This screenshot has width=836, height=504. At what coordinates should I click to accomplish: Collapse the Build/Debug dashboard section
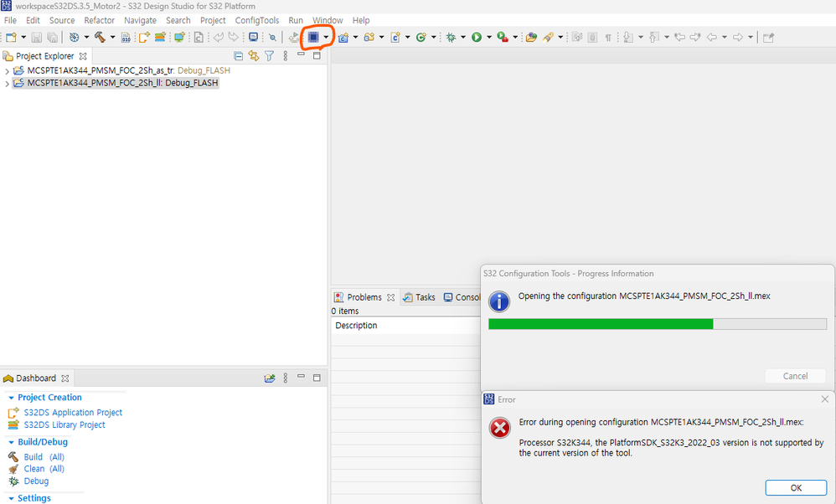(x=11, y=442)
